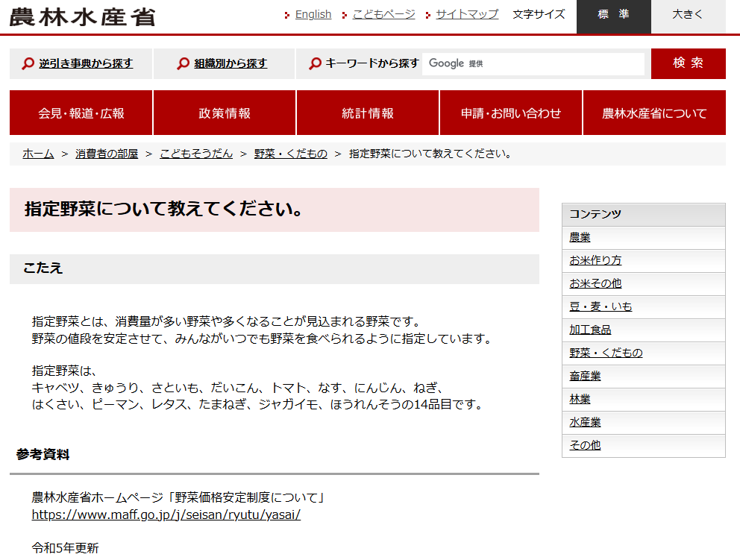Click the red arrow bullet before English

point(287,16)
